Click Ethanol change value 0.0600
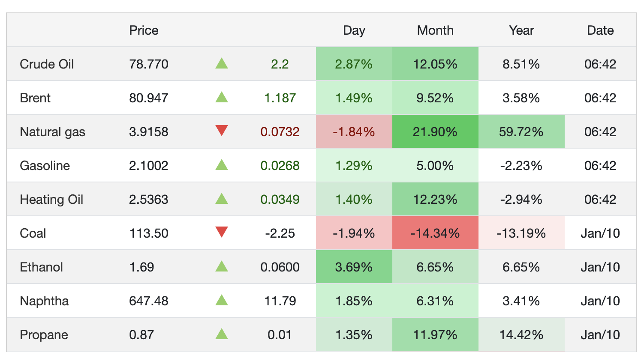The height and width of the screenshot is (352, 644). coord(280,267)
